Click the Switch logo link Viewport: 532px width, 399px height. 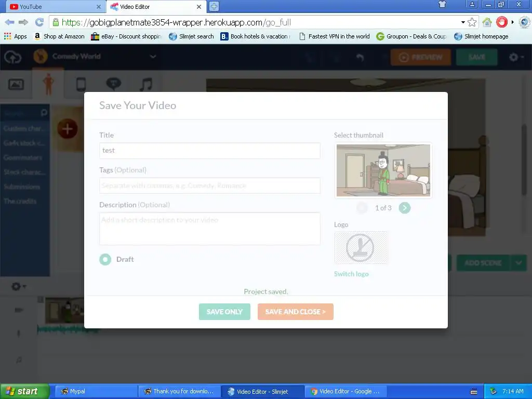[x=351, y=274]
